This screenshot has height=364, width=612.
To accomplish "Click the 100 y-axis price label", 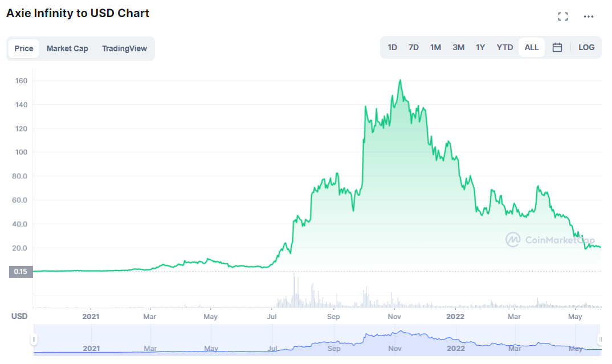I will [22, 152].
